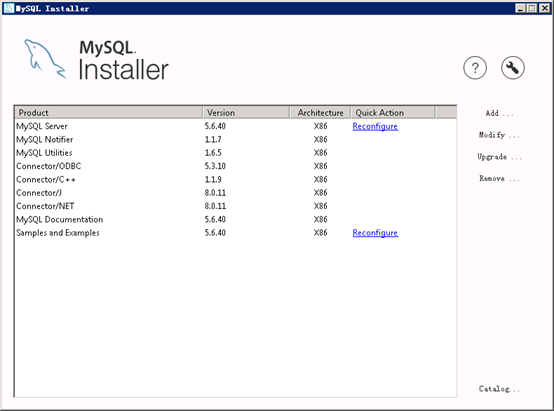Open the Catalog... option
Viewport: 554px width, 411px height.
[x=499, y=389]
